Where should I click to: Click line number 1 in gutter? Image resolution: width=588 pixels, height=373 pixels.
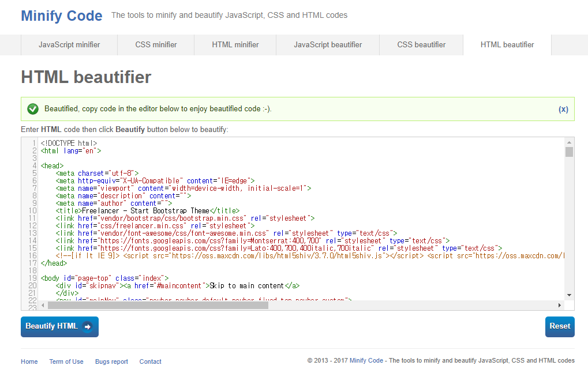pos(35,143)
